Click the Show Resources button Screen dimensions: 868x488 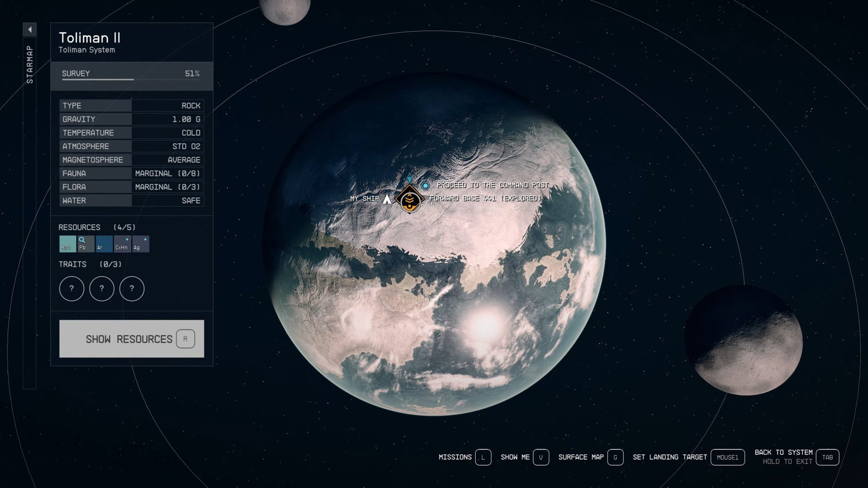pyautogui.click(x=132, y=339)
